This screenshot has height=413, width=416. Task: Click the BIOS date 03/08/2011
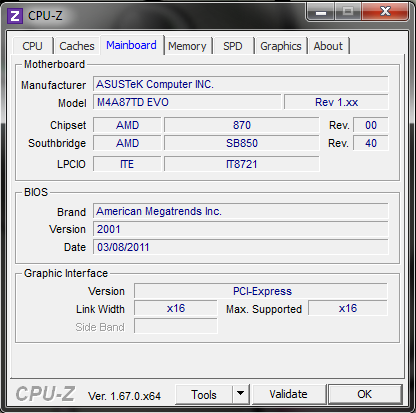coord(241,247)
